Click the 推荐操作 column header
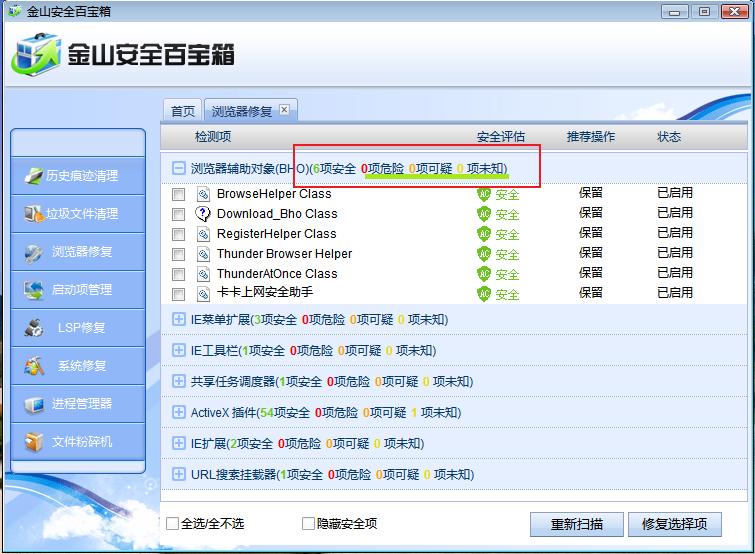 591,137
